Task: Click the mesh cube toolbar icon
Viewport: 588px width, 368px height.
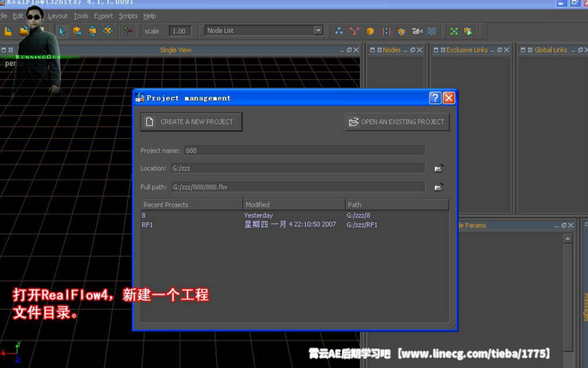Action: (401, 31)
